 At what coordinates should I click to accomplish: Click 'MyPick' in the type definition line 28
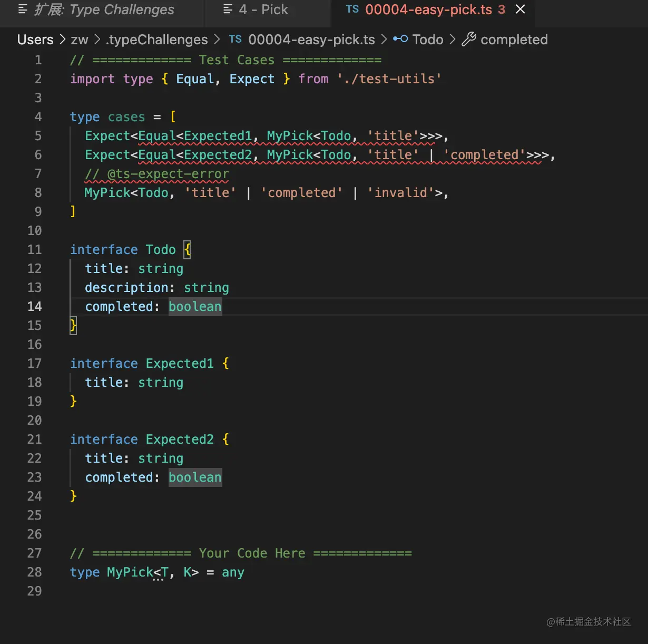click(x=130, y=572)
